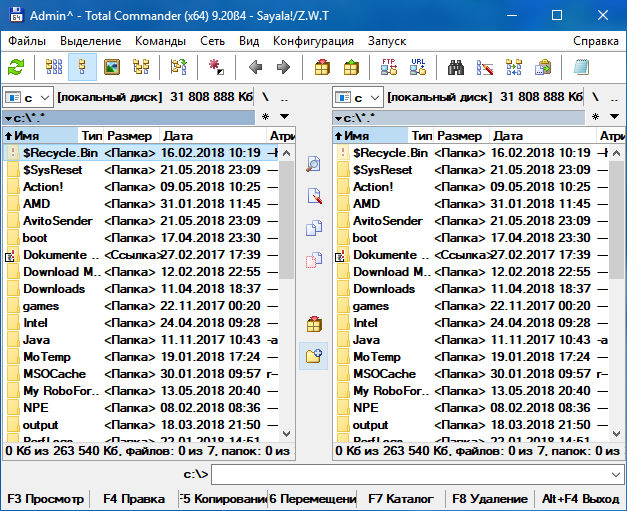Open the right panel drive dropdown
This screenshot has width=627, height=511.
[x=358, y=98]
